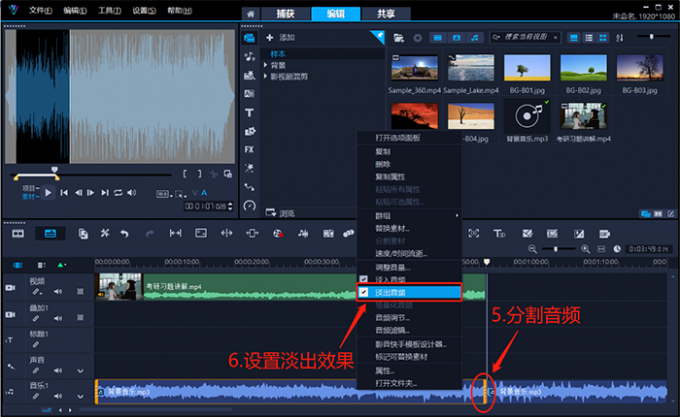This screenshot has width=680, height=417.
Task: Switch to the 共享 share tab
Action: point(386,14)
